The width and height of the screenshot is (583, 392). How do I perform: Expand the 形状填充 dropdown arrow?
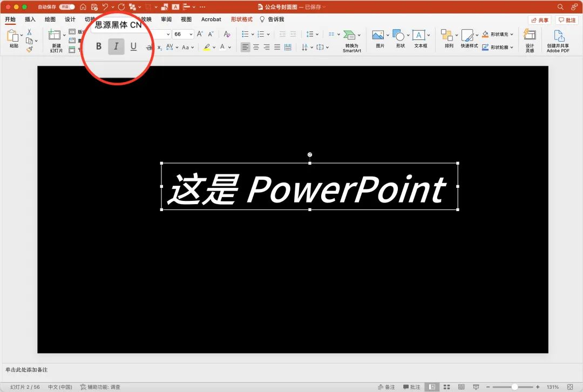coord(512,34)
